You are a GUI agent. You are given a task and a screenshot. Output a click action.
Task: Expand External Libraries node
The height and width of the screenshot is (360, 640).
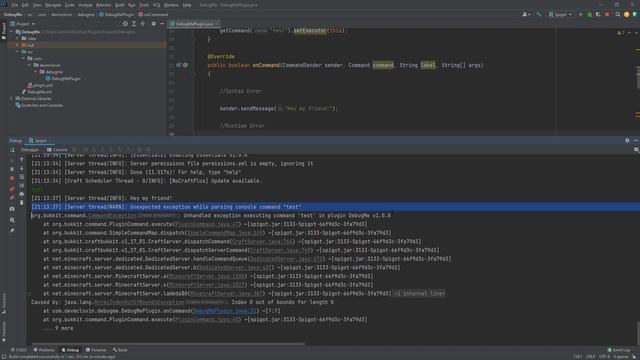11,98
